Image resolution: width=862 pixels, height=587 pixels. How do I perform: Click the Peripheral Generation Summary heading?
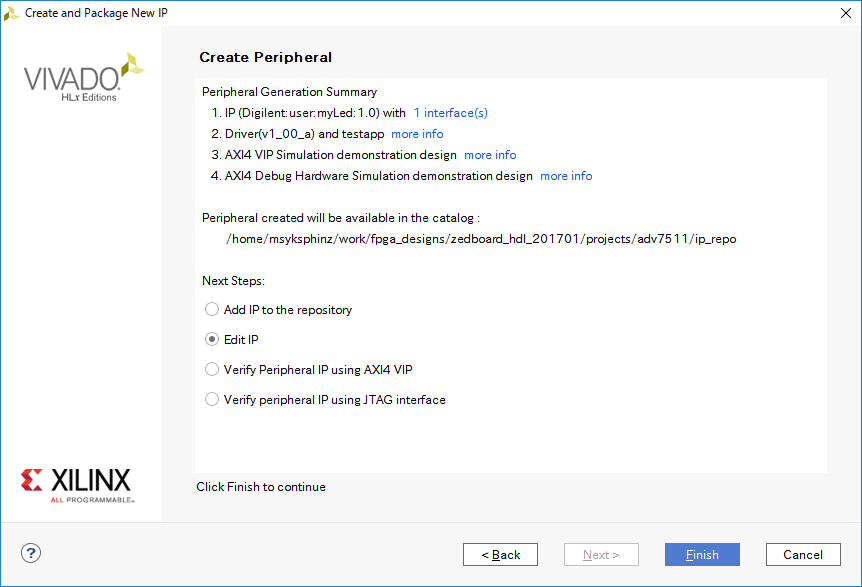click(289, 92)
